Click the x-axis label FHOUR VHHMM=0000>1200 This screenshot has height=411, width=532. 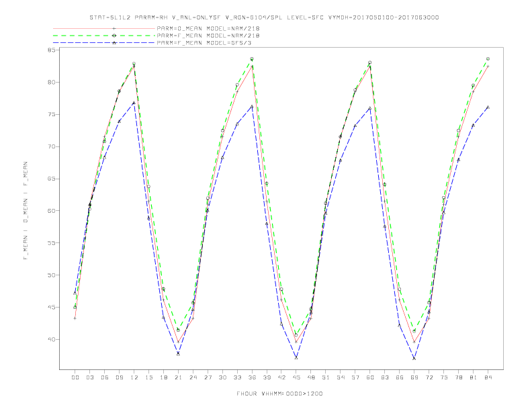(x=279, y=394)
